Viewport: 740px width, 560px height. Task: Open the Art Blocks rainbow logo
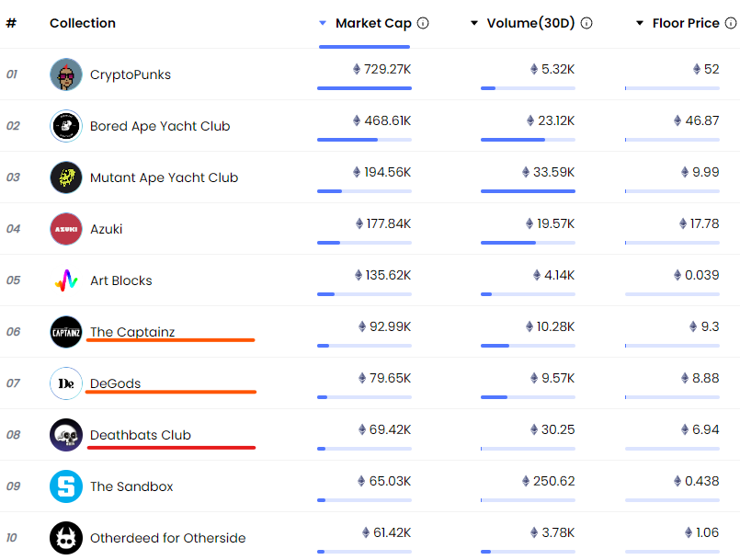(66, 280)
